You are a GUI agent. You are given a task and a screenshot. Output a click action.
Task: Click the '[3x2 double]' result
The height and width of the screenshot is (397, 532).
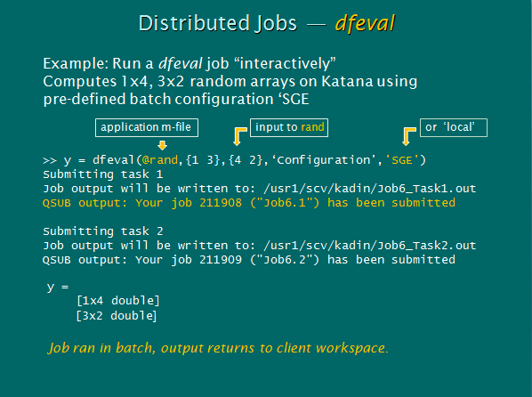click(117, 316)
